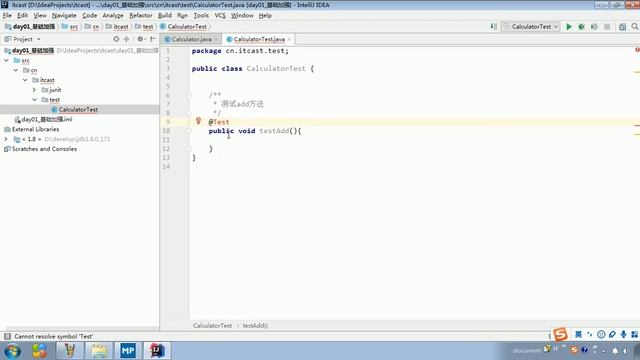Run CalculatorTest with green play button
Image resolution: width=640 pixels, height=360 pixels.
(x=569, y=27)
